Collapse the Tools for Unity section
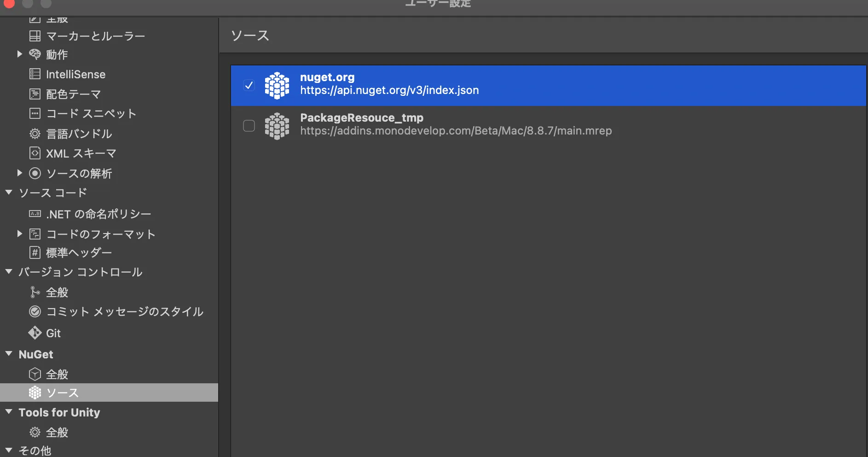 coord(8,412)
